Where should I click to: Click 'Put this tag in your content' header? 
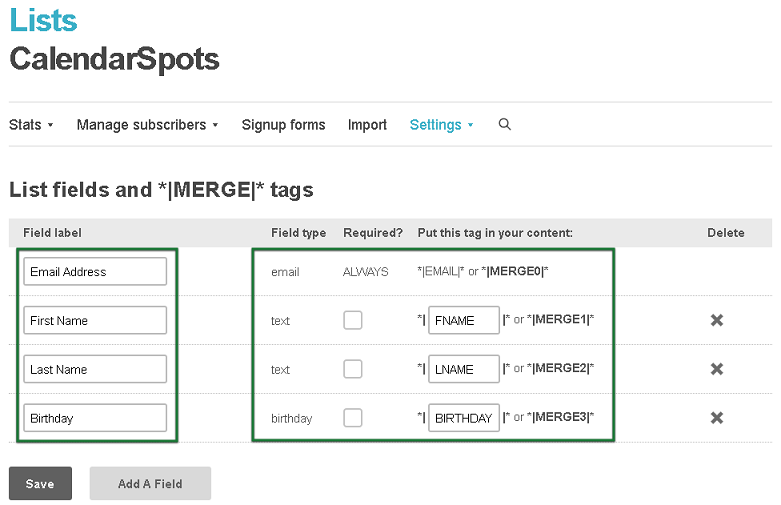click(x=495, y=233)
